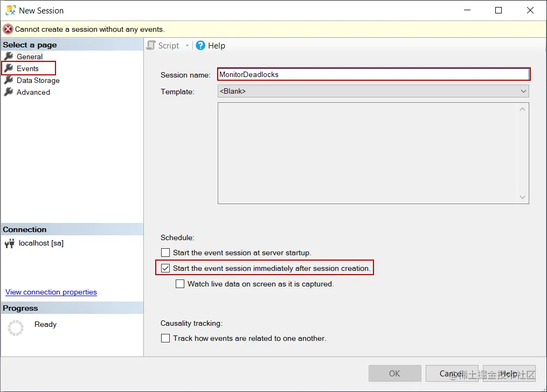Viewport: 547px width, 392px height.
Task: Click the Cancel button
Action: [x=452, y=374]
